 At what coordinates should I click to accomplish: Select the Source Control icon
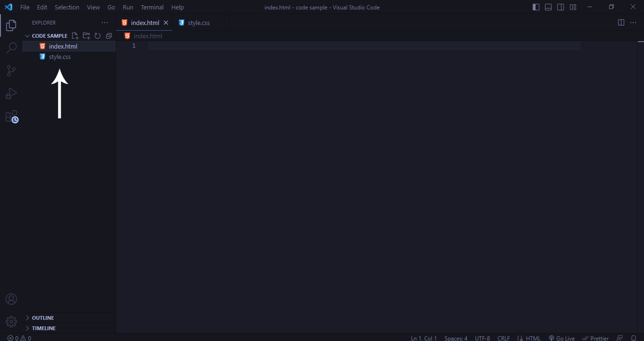[11, 70]
